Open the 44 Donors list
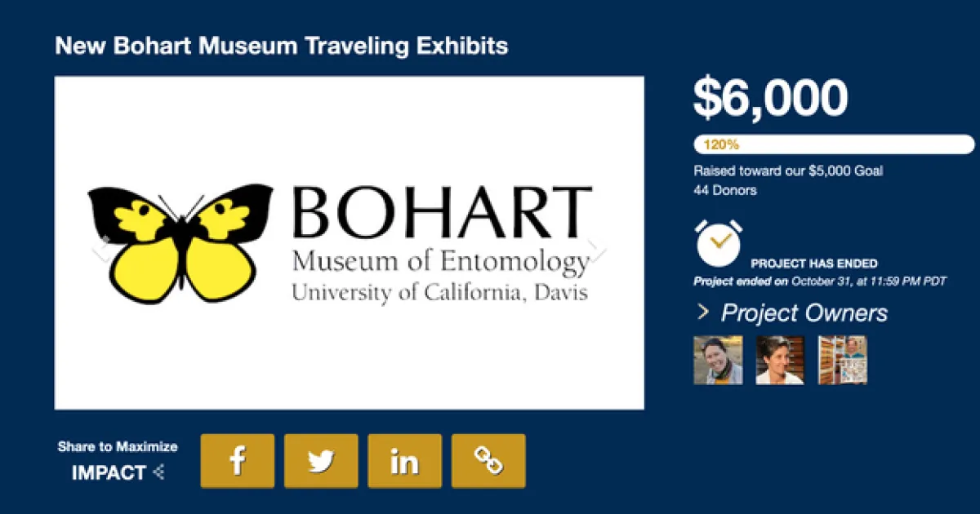Screen dimensions: 980x514 tap(725, 190)
